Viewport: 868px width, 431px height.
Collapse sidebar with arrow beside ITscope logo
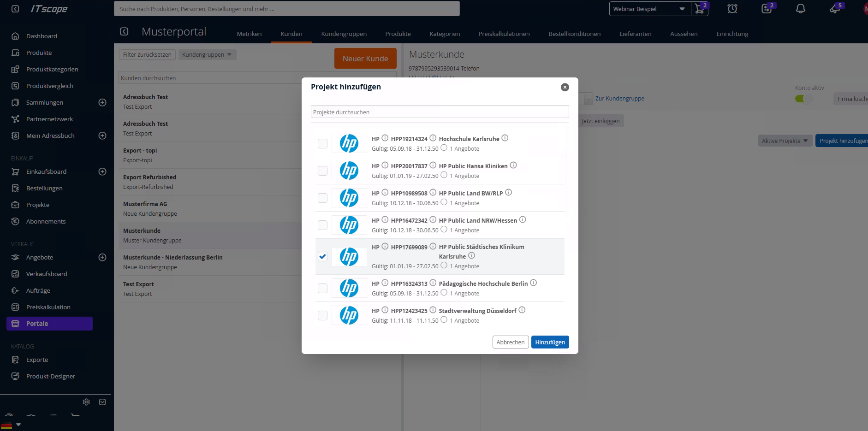(x=15, y=9)
